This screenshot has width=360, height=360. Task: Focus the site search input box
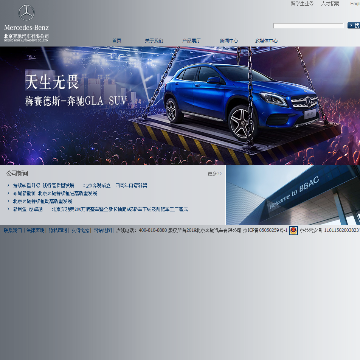click(x=308, y=25)
